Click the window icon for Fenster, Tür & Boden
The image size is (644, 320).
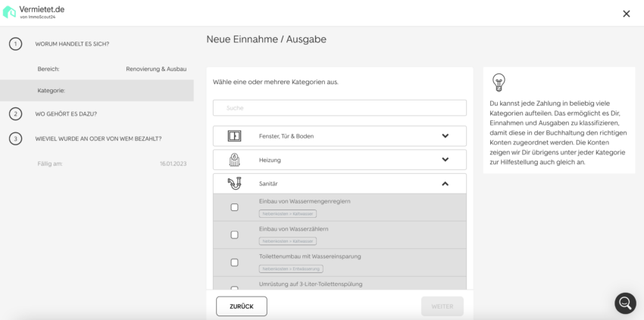click(234, 136)
